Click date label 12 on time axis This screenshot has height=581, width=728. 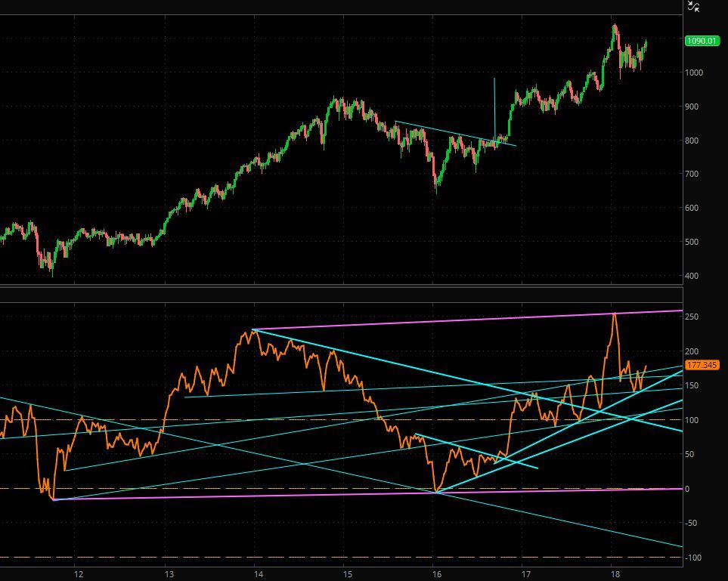coord(79,574)
